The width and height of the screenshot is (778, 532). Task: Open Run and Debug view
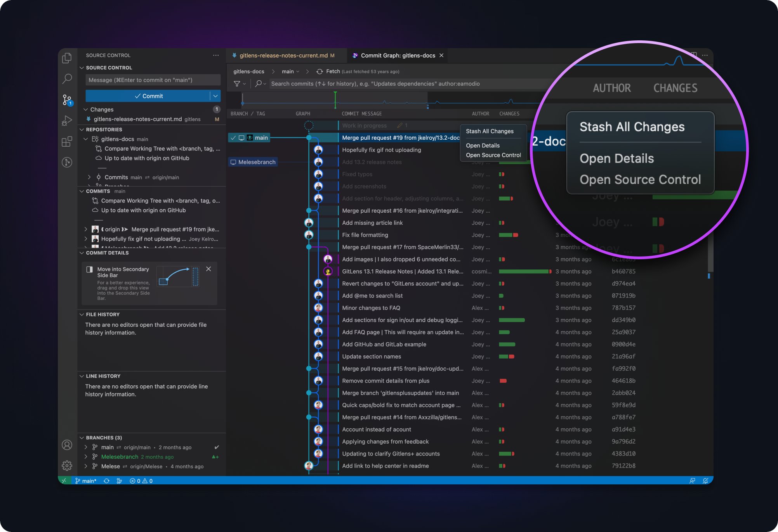pos(67,121)
